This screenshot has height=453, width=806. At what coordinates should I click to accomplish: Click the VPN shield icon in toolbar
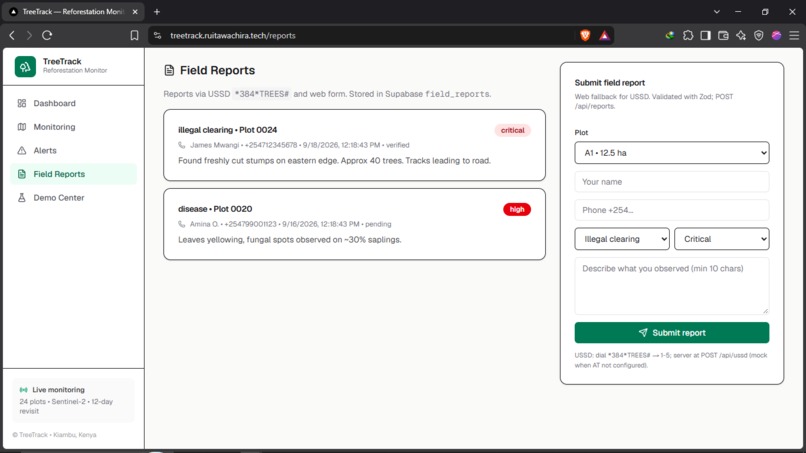(759, 35)
